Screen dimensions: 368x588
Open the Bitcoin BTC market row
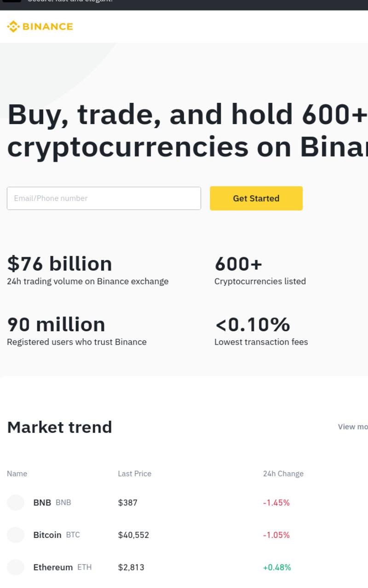(x=184, y=535)
